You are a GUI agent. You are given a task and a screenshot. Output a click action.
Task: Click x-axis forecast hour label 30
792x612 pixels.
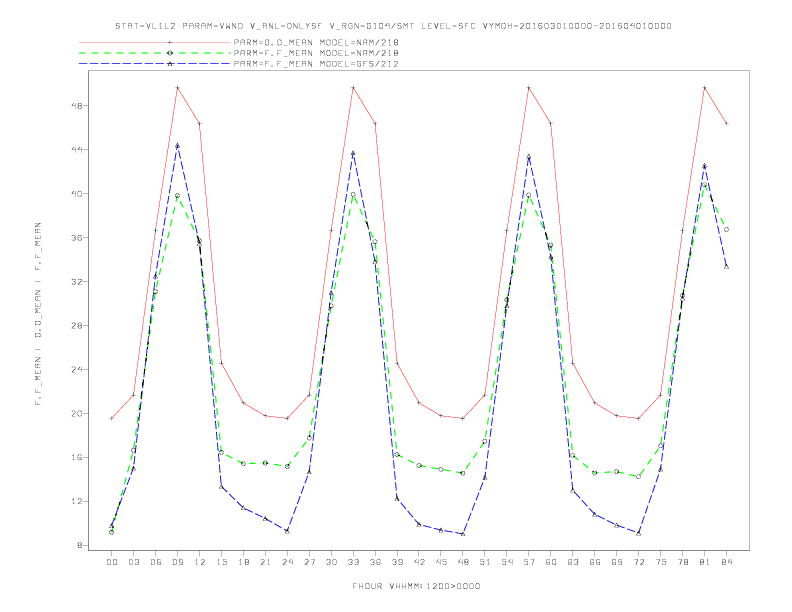point(331,562)
